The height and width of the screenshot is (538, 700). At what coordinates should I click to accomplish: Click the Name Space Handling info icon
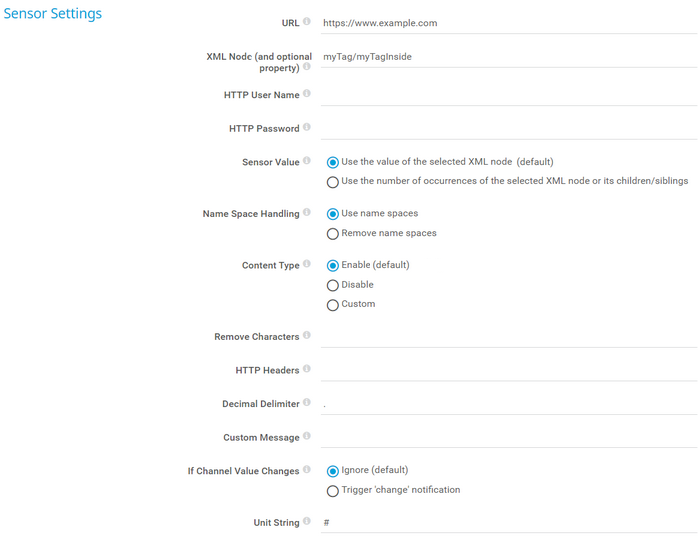point(307,213)
